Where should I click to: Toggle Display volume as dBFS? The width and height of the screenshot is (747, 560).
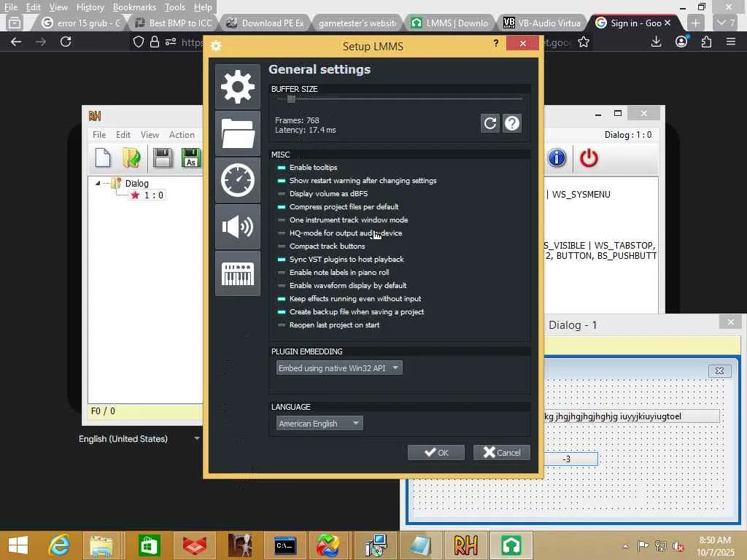tap(322, 194)
